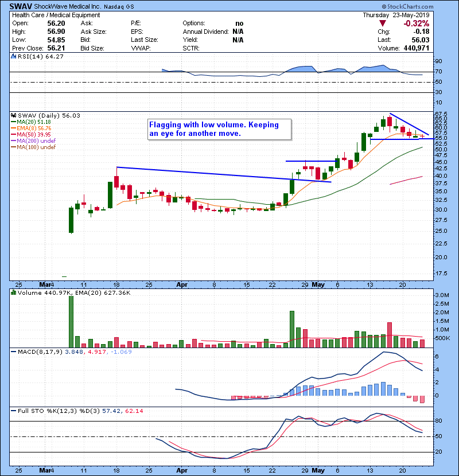Click the Nasdaq GS exchange label

tap(119, 7)
